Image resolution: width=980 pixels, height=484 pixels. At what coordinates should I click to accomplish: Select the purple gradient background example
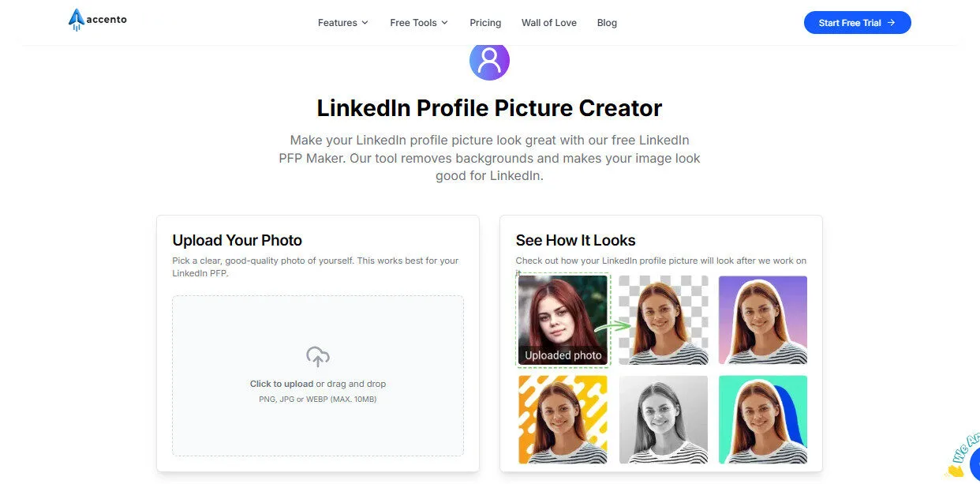pyautogui.click(x=763, y=319)
